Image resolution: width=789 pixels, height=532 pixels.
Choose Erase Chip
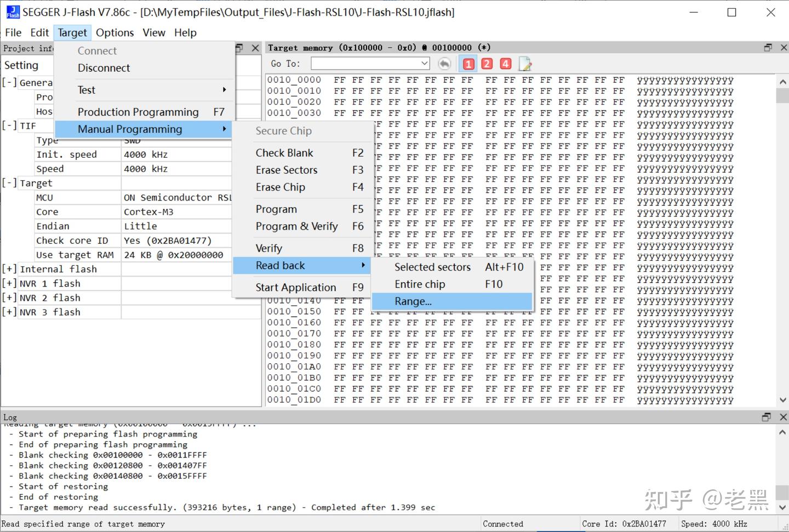303,187
